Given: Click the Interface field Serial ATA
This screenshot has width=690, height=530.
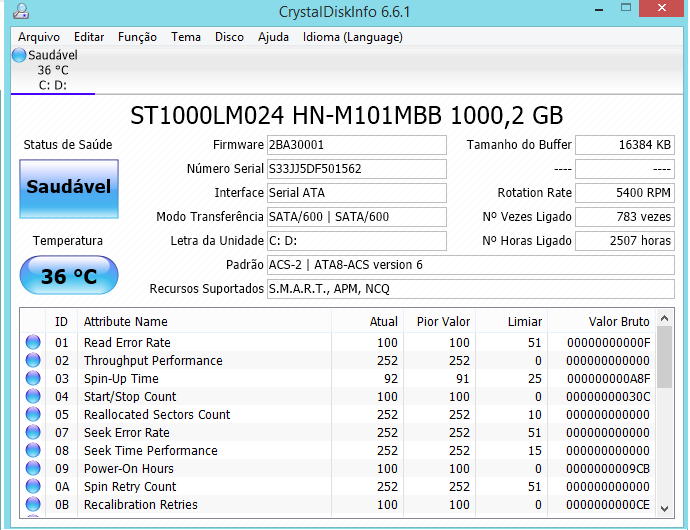Looking at the screenshot, I should tap(356, 193).
